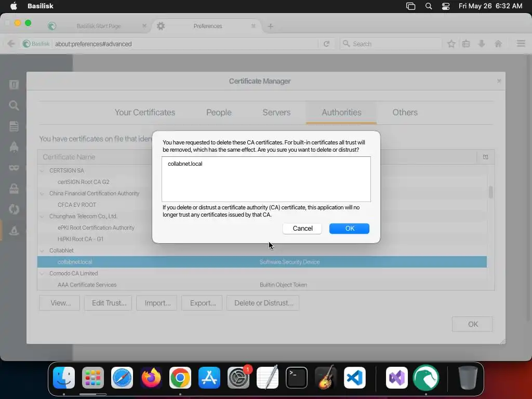Click the Export... button

click(x=202, y=303)
